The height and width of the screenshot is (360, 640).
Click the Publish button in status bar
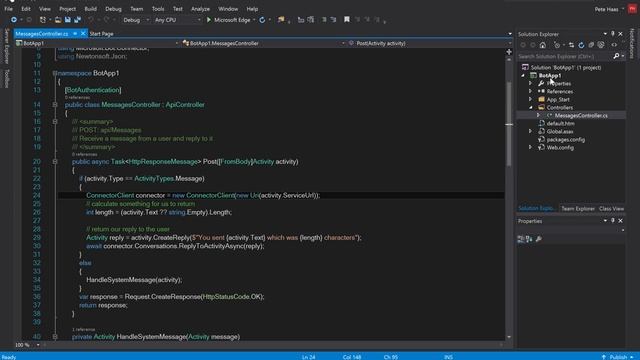click(x=618, y=357)
